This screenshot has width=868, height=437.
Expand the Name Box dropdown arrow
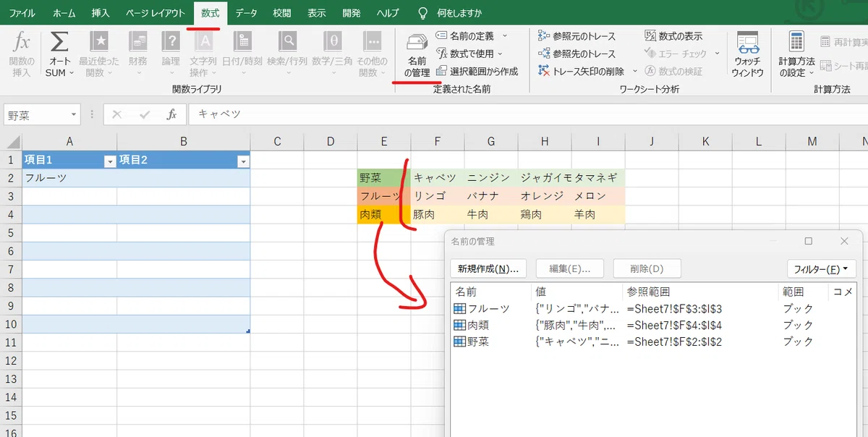(x=75, y=115)
